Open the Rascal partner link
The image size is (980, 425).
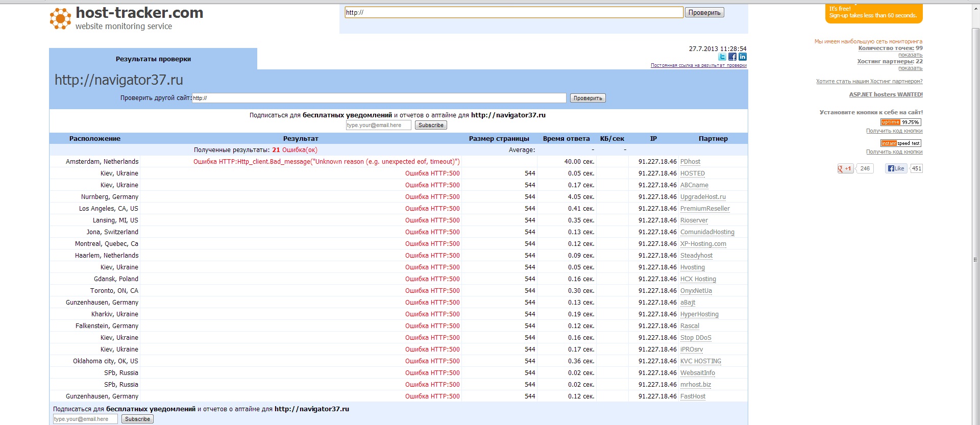click(x=690, y=326)
